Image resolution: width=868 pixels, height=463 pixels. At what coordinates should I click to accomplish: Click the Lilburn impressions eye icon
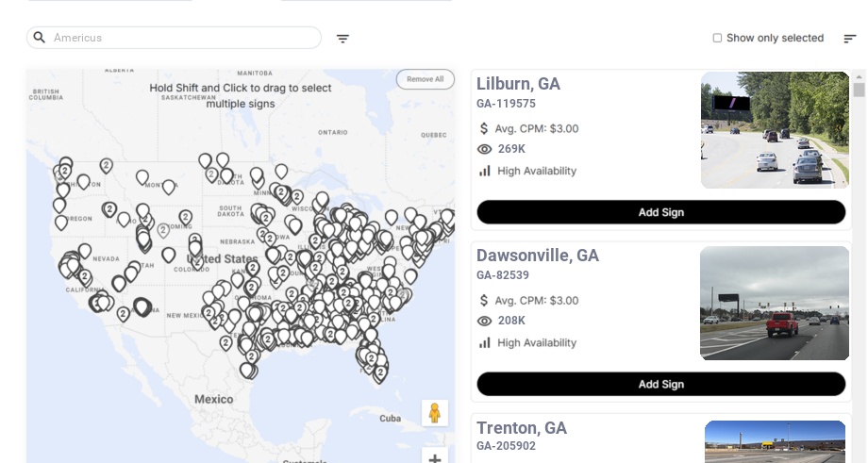(485, 149)
